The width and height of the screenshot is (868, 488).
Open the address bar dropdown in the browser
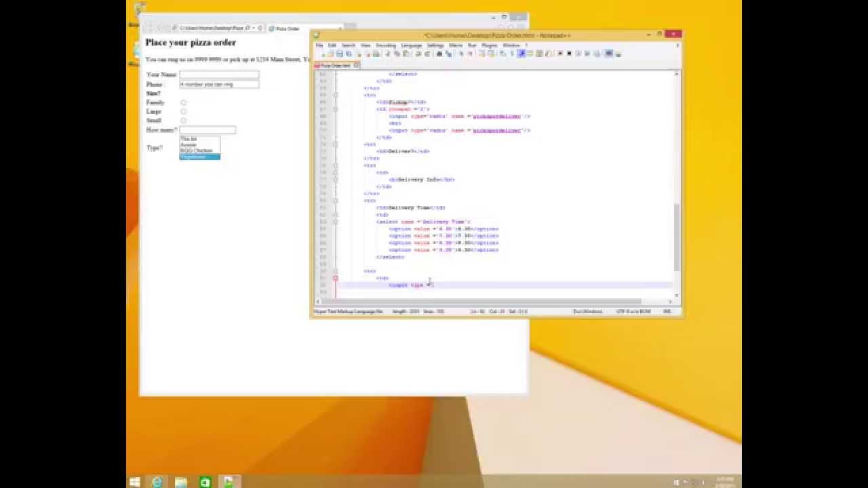point(255,28)
